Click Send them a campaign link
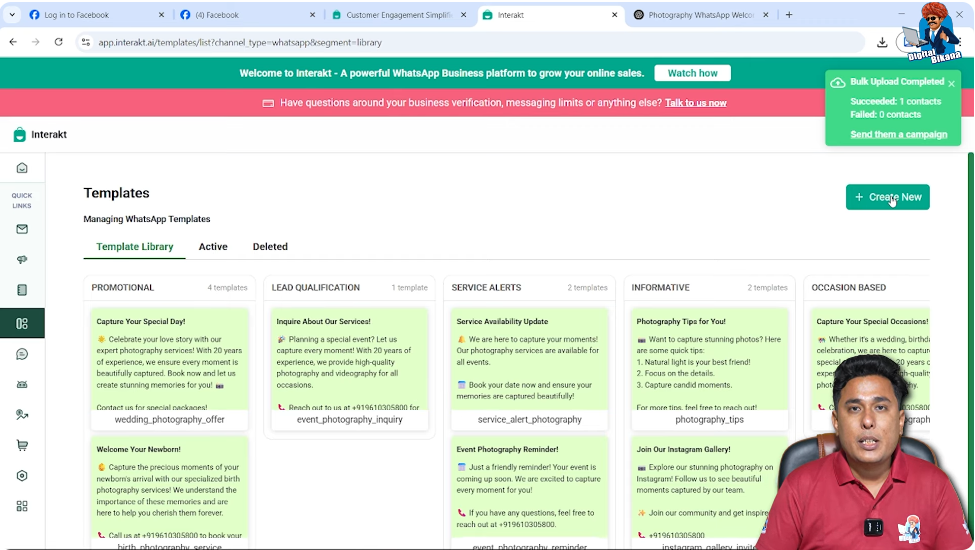The width and height of the screenshot is (975, 550). pos(899,134)
